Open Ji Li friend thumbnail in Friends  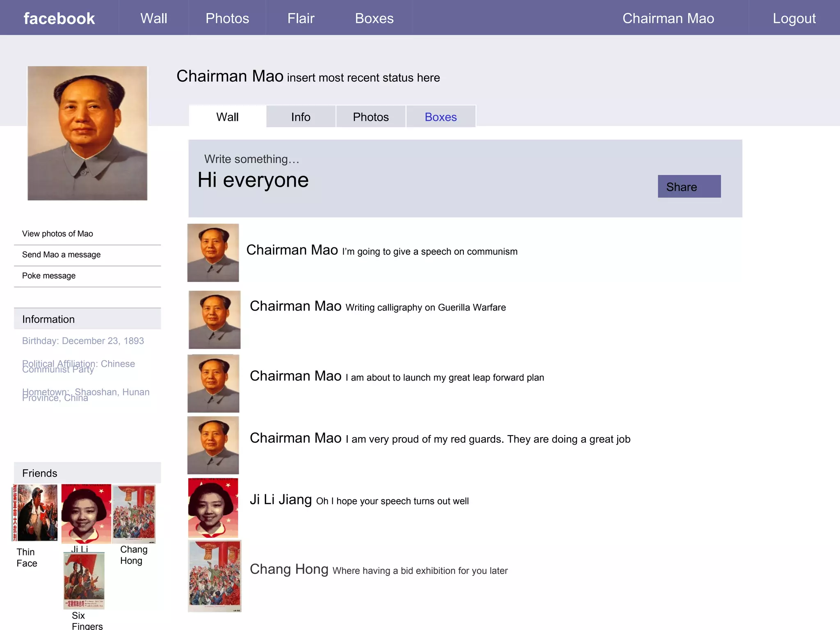coord(86,514)
